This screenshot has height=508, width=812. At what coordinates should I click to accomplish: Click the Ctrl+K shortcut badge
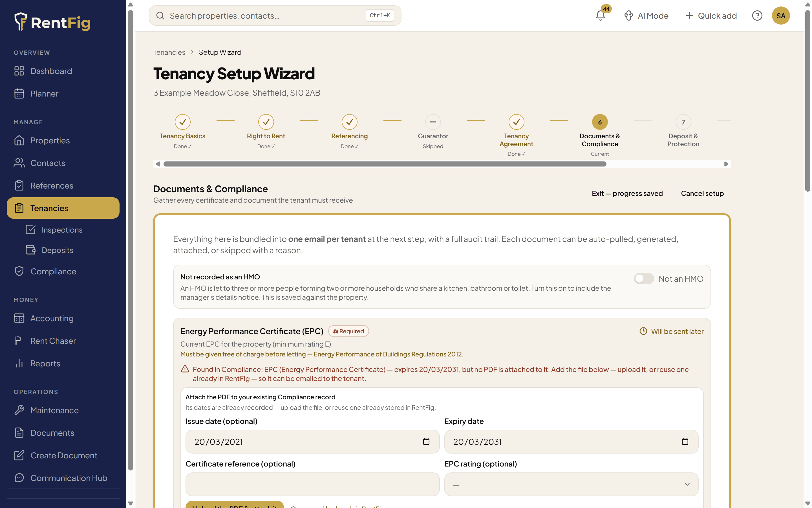click(379, 15)
